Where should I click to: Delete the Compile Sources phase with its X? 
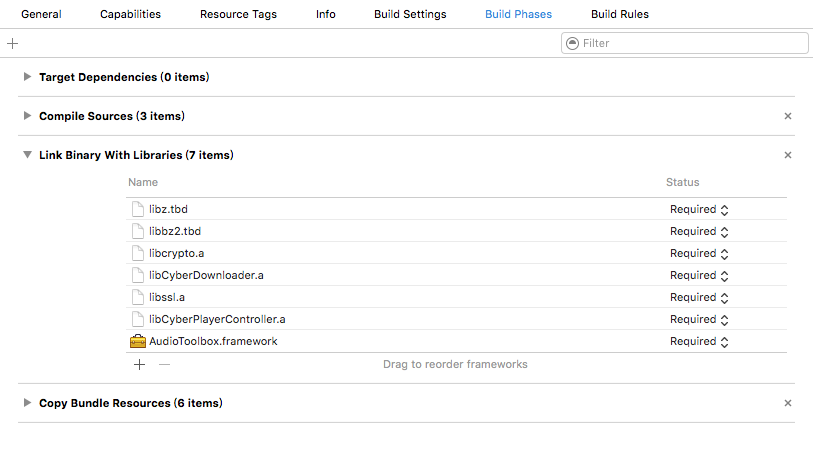[x=788, y=116]
